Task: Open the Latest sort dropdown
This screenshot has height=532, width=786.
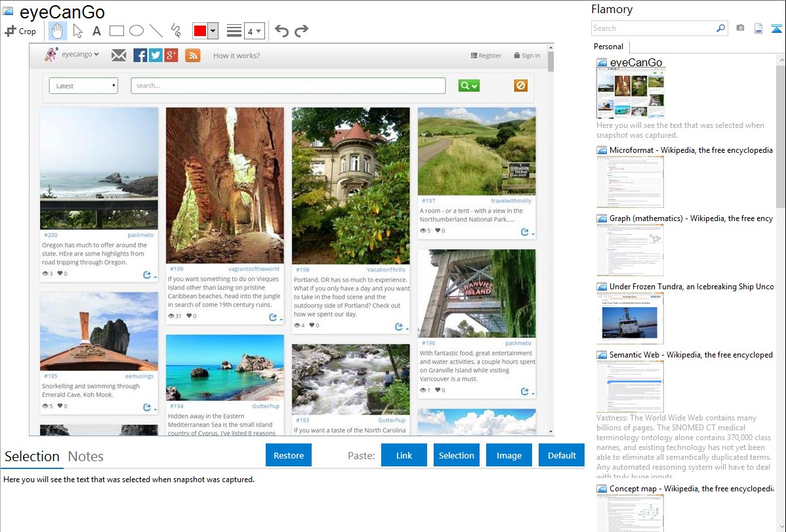Action: tap(84, 86)
